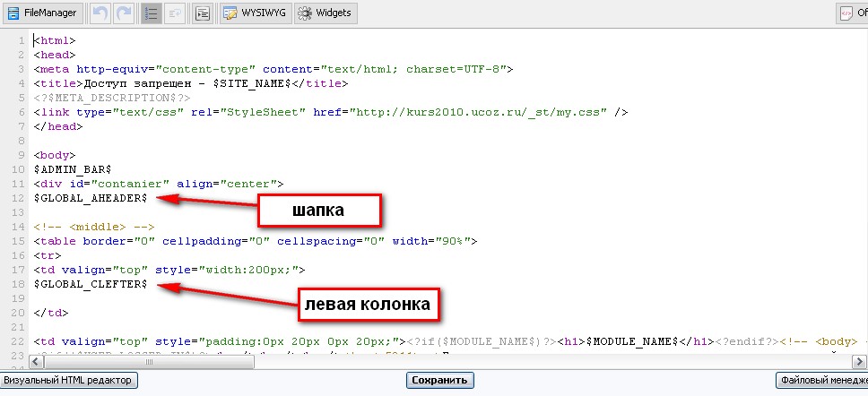Click the table border="0" width="90%" line

coord(256,242)
